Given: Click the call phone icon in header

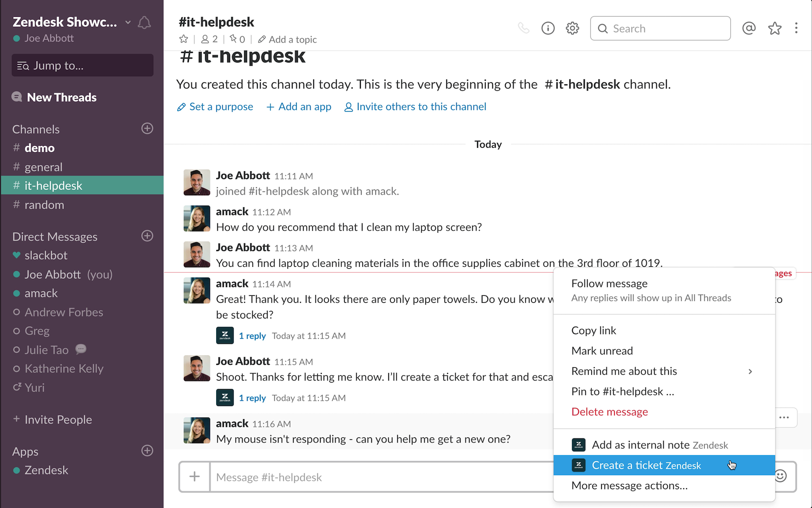Looking at the screenshot, I should [x=523, y=28].
